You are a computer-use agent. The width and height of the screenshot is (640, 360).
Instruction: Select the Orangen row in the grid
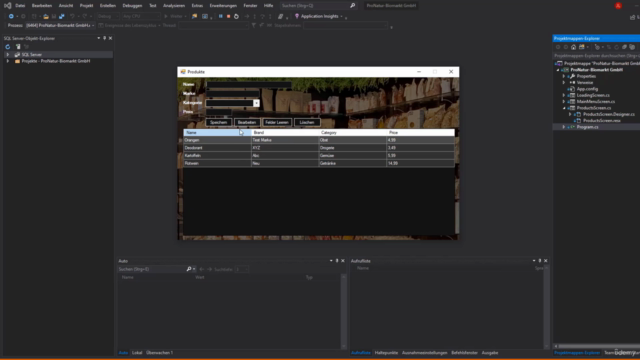coord(319,140)
